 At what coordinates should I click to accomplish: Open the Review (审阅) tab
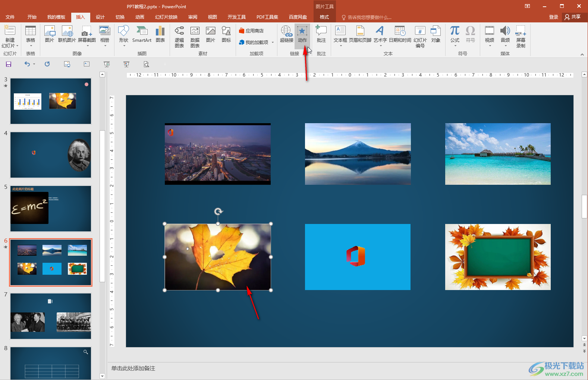[x=193, y=17]
